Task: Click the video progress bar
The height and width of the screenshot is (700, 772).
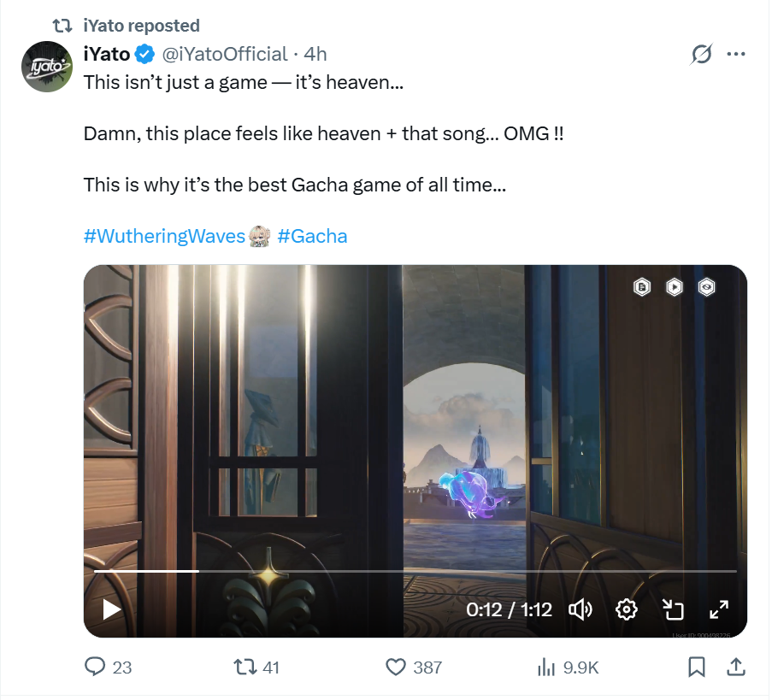Action: click(415, 571)
